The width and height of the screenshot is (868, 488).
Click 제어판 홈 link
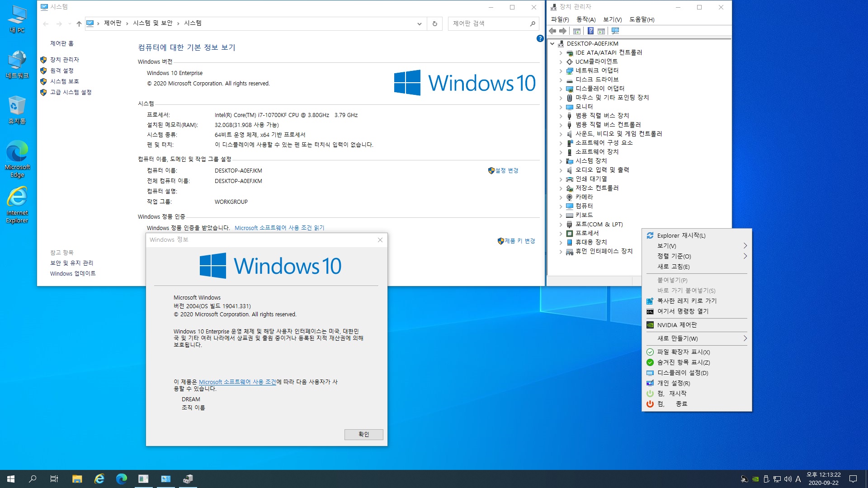pos(62,43)
